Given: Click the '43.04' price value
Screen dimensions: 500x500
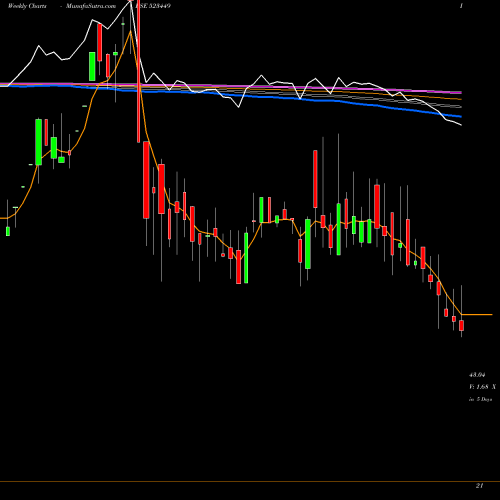Looking at the screenshot, I should 477,375.
